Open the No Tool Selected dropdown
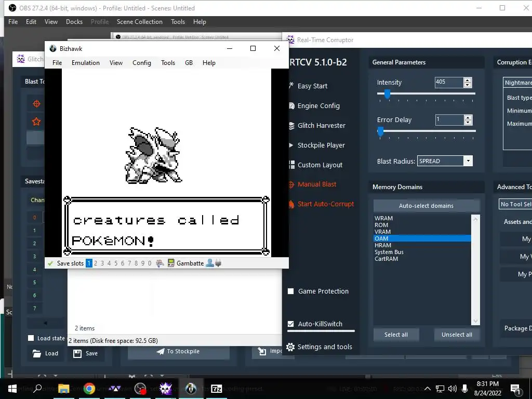 tap(516, 204)
